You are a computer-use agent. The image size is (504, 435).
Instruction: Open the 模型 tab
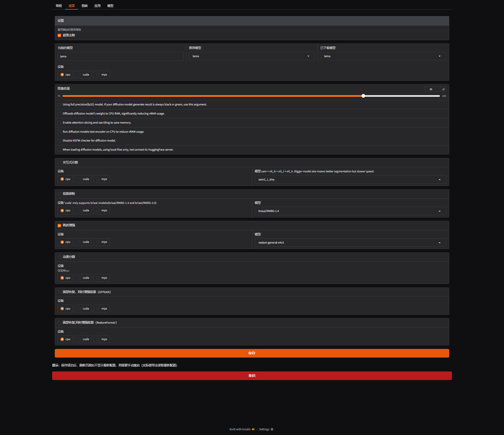pyautogui.click(x=110, y=6)
